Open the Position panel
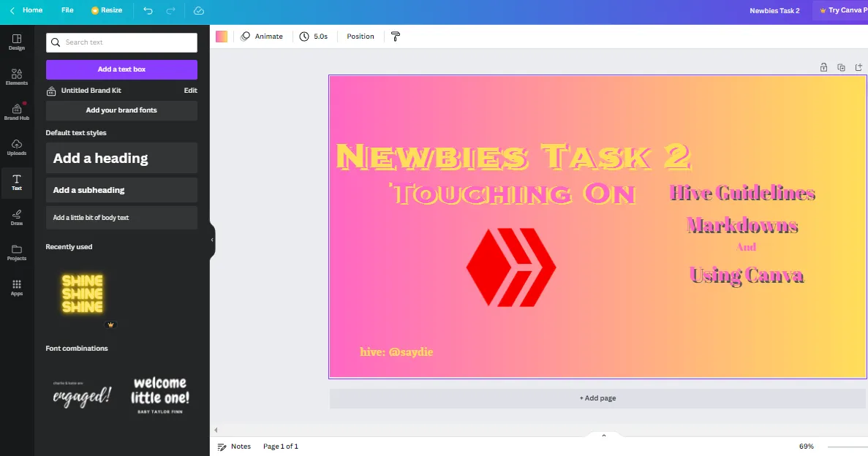 point(361,37)
